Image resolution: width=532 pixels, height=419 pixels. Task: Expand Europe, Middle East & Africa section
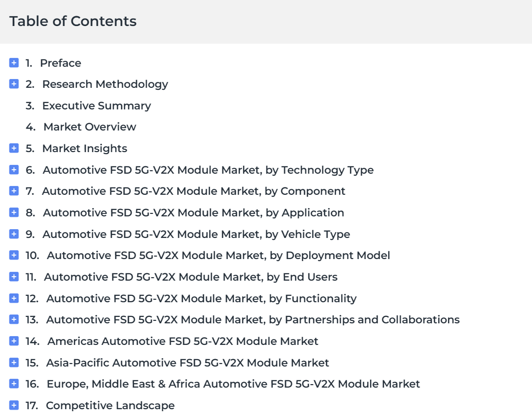coord(14,384)
